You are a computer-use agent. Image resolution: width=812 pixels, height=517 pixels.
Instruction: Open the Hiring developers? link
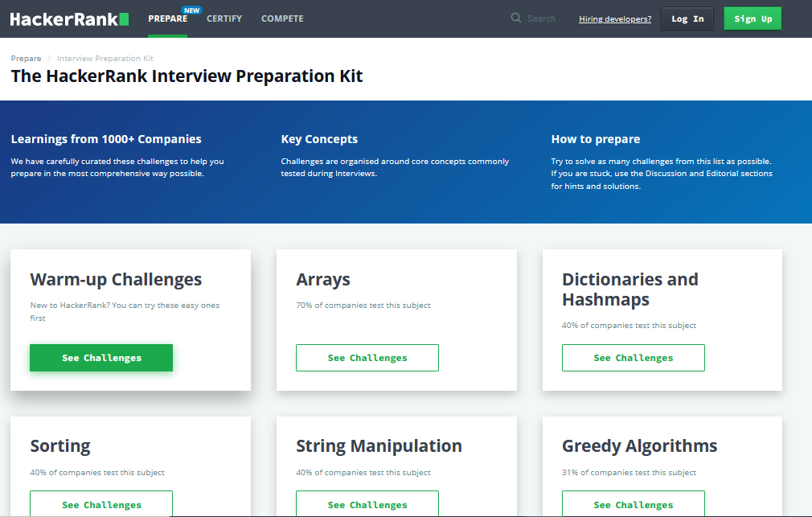[x=615, y=19]
